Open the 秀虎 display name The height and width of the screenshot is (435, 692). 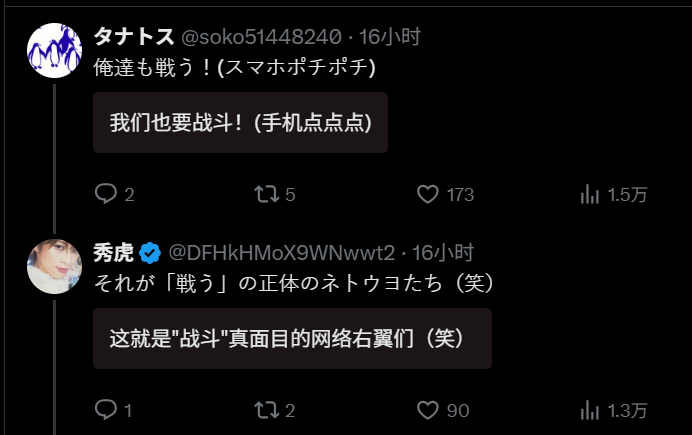click(x=113, y=253)
